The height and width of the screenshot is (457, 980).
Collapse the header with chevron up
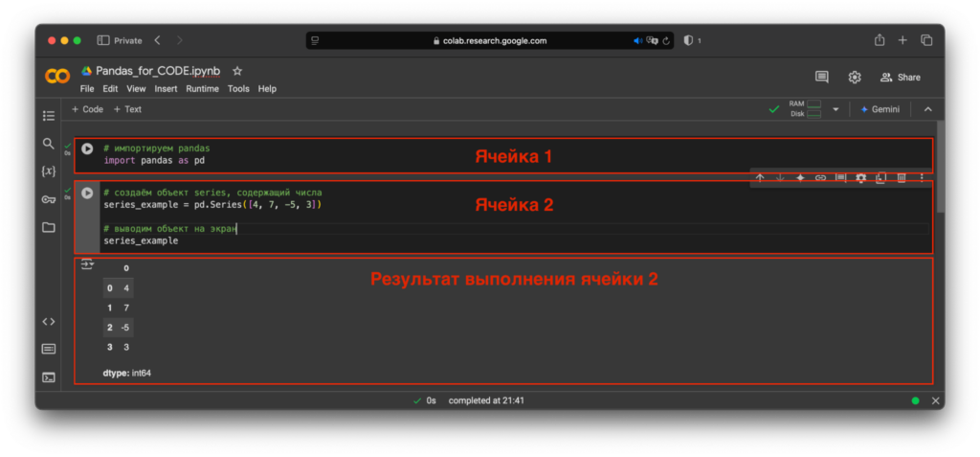pos(928,109)
